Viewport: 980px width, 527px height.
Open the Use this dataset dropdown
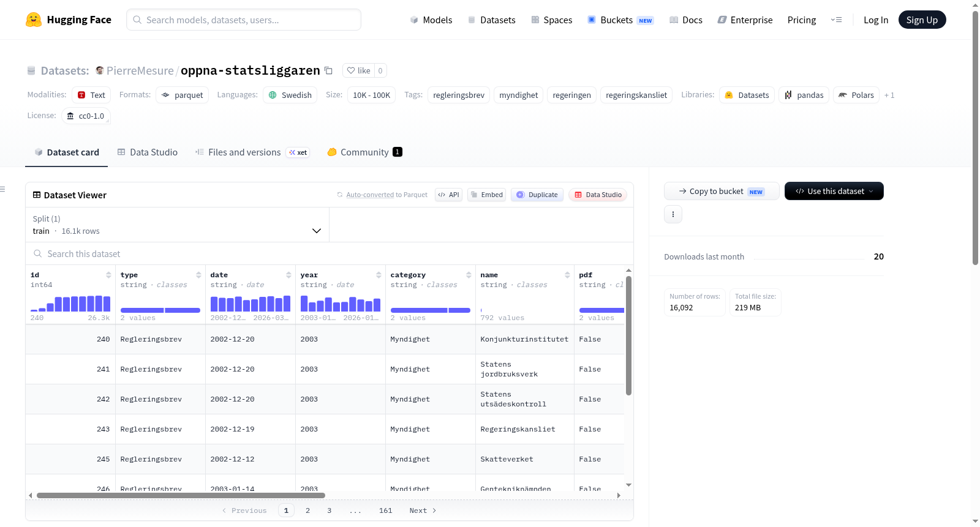pyautogui.click(x=834, y=191)
